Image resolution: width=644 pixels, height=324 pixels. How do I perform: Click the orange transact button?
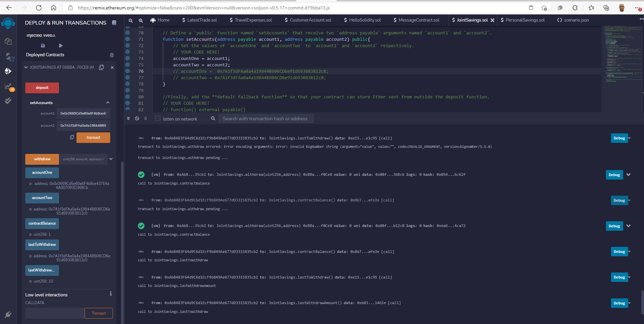tap(93, 137)
